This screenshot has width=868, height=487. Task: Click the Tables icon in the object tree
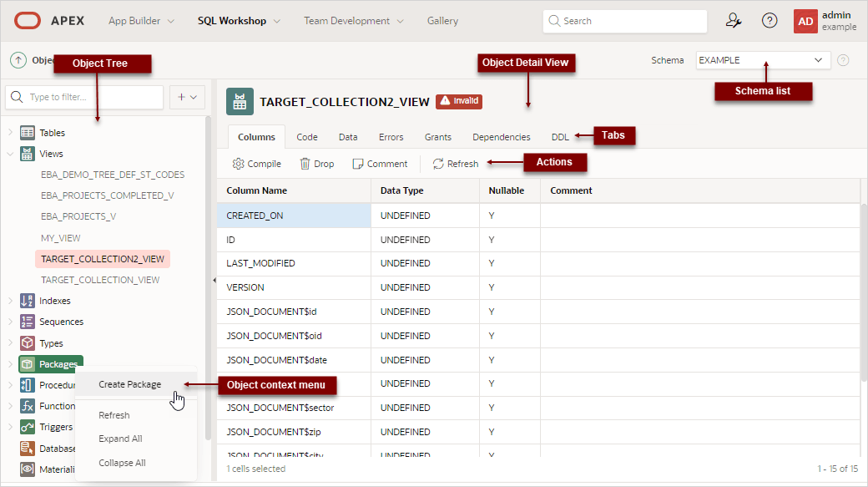[x=27, y=133]
